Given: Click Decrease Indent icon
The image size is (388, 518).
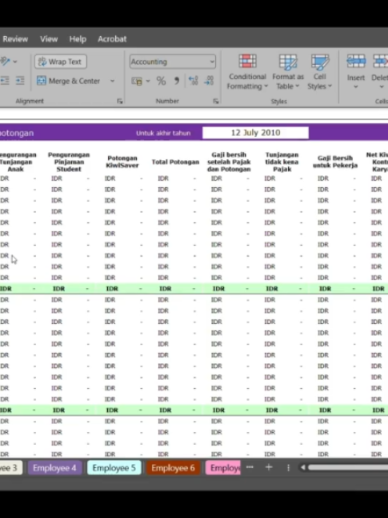Looking at the screenshot, I should tap(5, 81).
